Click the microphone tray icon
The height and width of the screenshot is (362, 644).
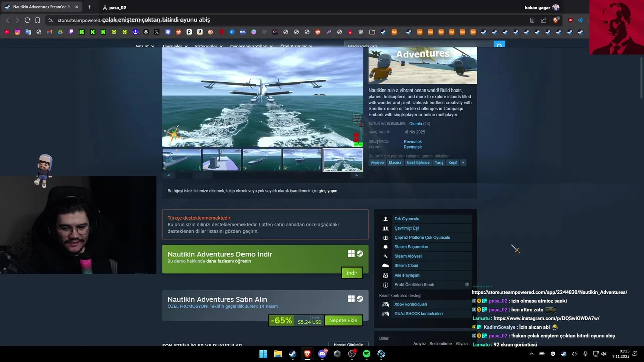(x=585, y=354)
